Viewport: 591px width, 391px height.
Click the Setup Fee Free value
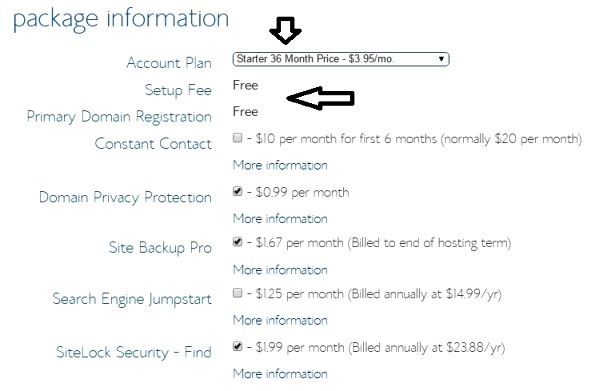click(x=245, y=85)
